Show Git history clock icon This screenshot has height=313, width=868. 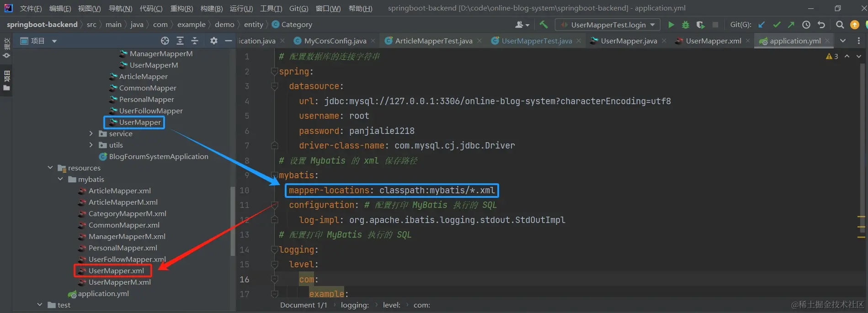pos(806,25)
